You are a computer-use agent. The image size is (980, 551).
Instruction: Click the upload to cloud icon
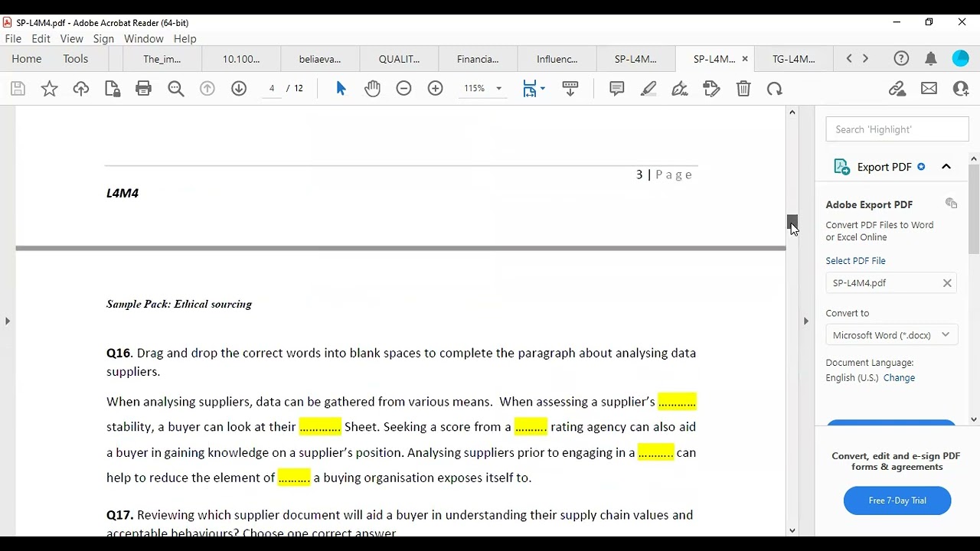pos(81,89)
